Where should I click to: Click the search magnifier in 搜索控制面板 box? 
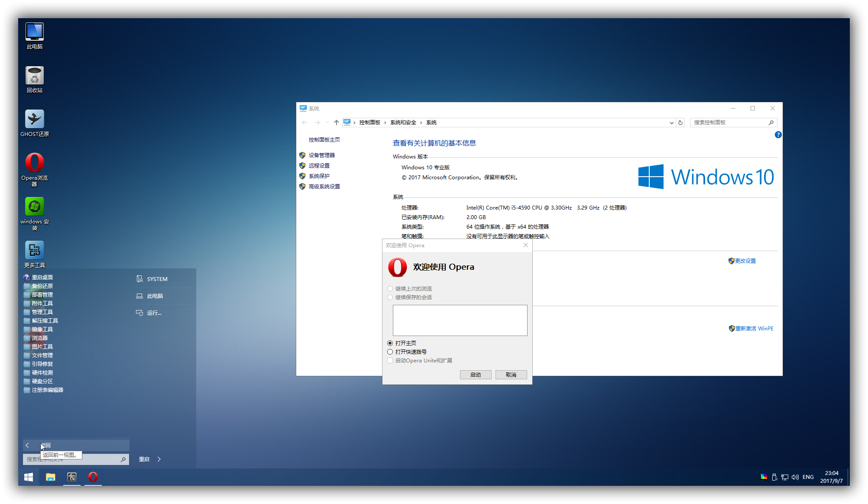click(x=771, y=123)
